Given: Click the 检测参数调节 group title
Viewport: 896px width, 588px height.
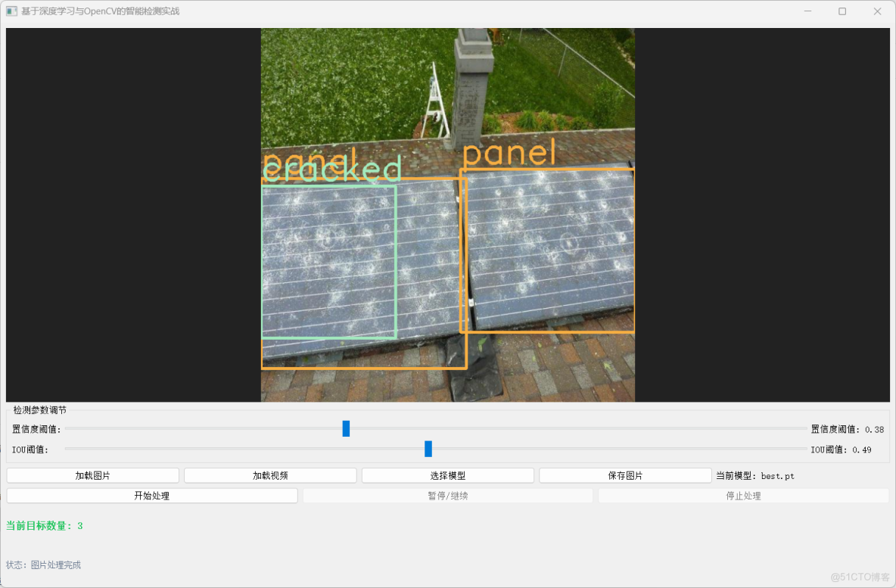Looking at the screenshot, I should pos(40,409).
